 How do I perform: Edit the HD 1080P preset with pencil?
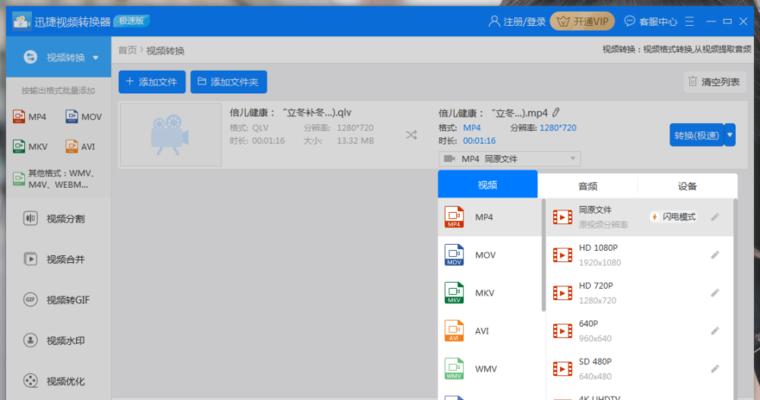click(x=715, y=255)
